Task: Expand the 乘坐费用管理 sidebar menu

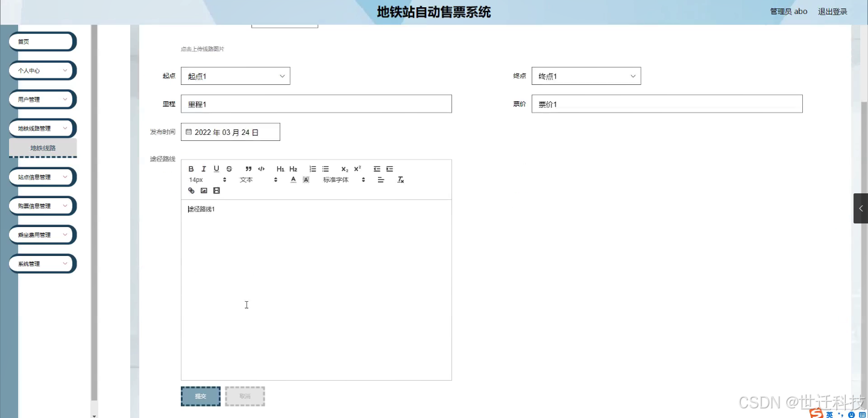Action: click(42, 235)
